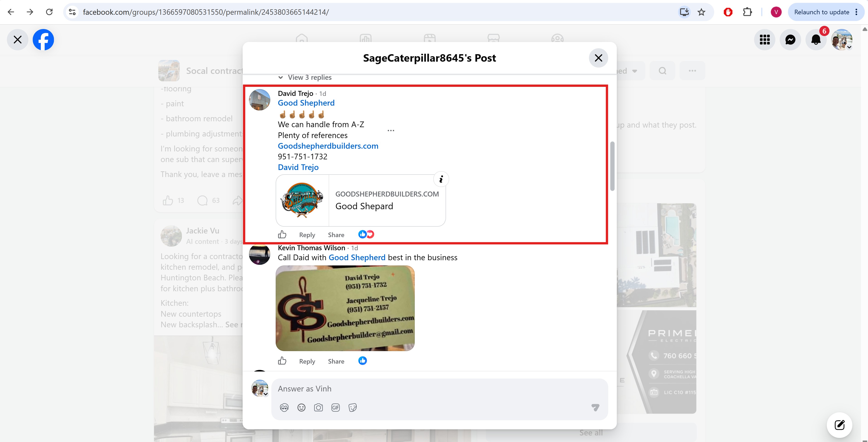Like Kevin Thomas Wilson's comment

tap(282, 361)
